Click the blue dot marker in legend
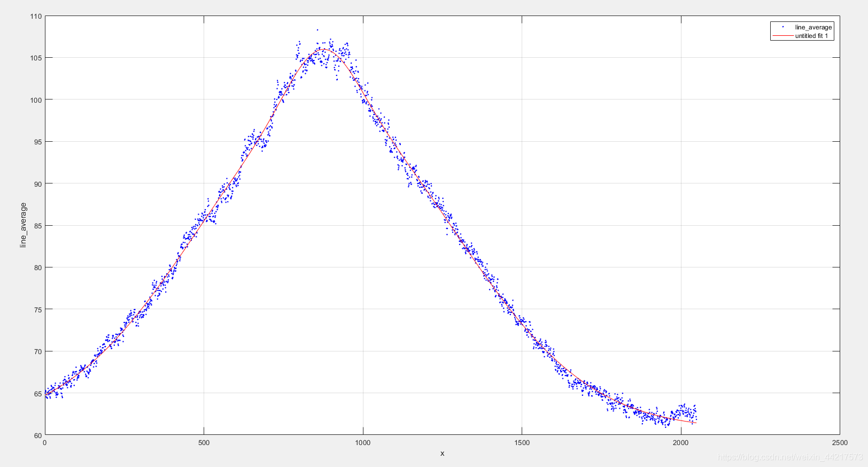Image resolution: width=868 pixels, height=467 pixels. (783, 27)
